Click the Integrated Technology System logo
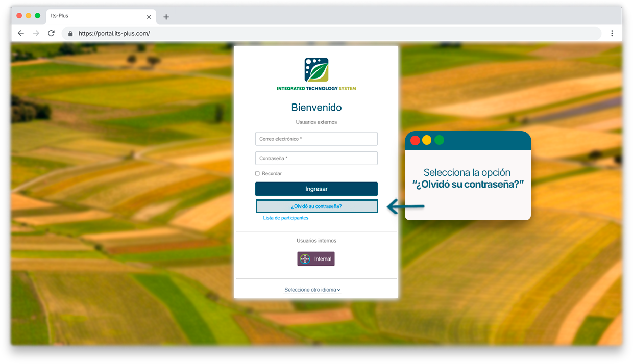The height and width of the screenshot is (364, 633). coord(316,70)
